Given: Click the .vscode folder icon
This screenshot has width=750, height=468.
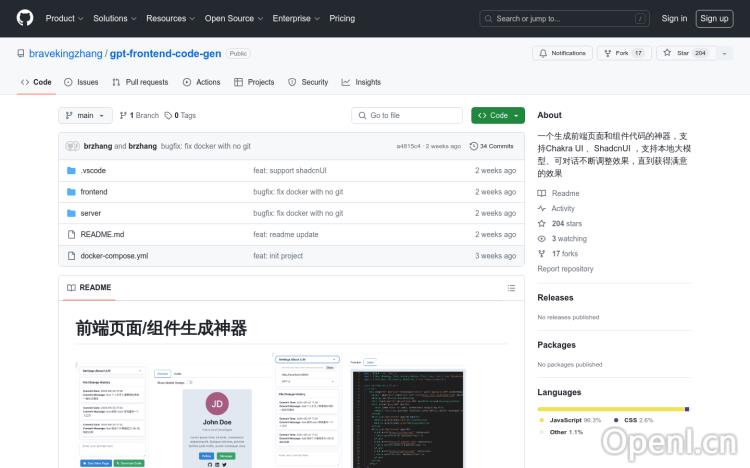Looking at the screenshot, I should [x=71, y=171].
